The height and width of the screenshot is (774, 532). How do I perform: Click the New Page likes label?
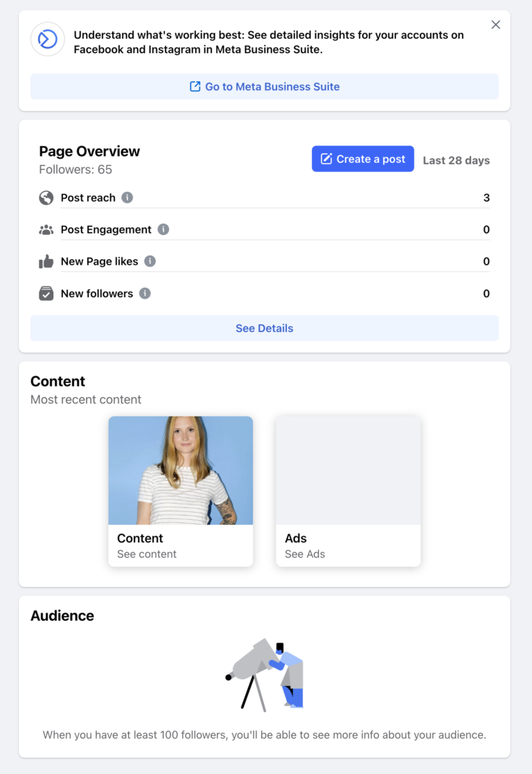point(99,262)
